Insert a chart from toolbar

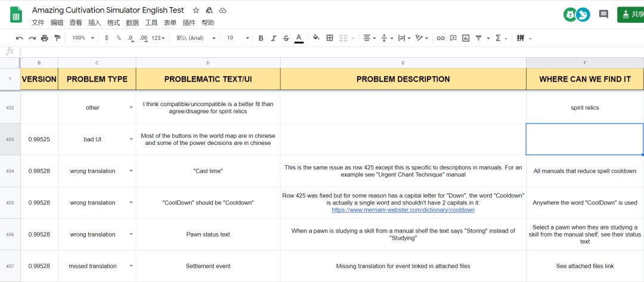466,38
